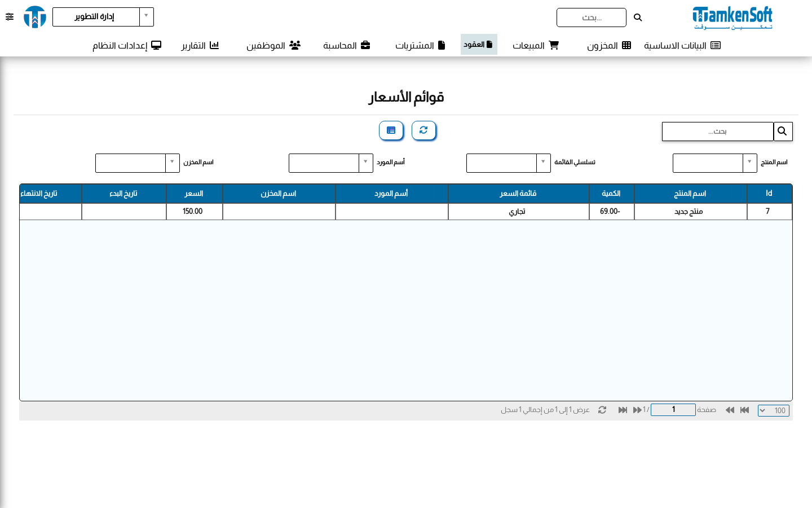Click the TamkenSoft logo
812x508 pixels.
[x=732, y=17]
